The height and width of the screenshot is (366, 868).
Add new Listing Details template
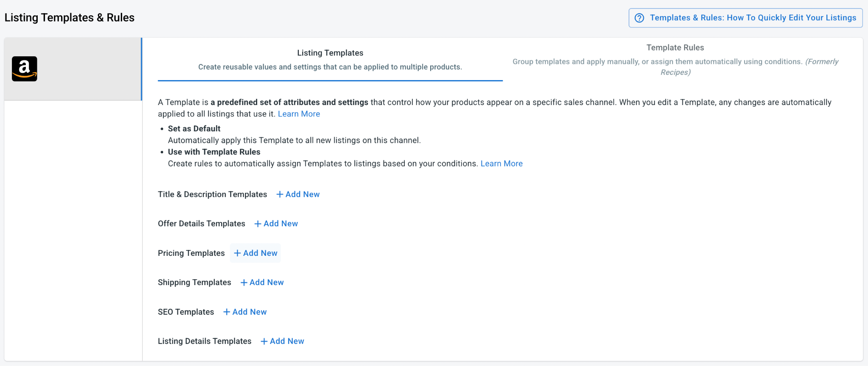[x=282, y=341]
